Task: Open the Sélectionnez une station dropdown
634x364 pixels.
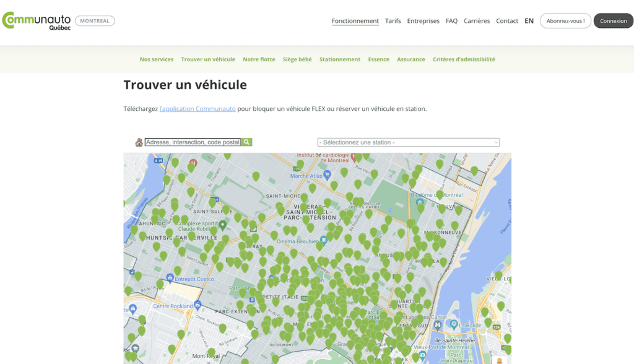Action: click(x=409, y=142)
